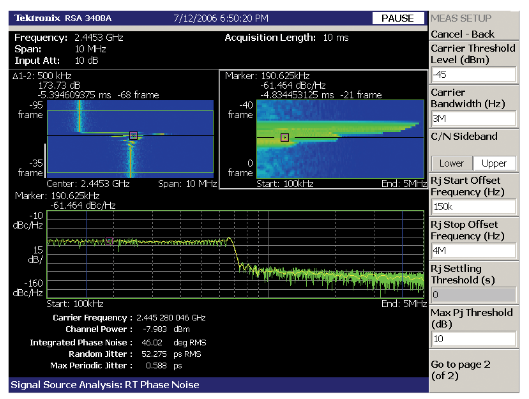Click the Tektronix RSA 3408A title
Viewport: 529px width, 399px height.
point(63,18)
